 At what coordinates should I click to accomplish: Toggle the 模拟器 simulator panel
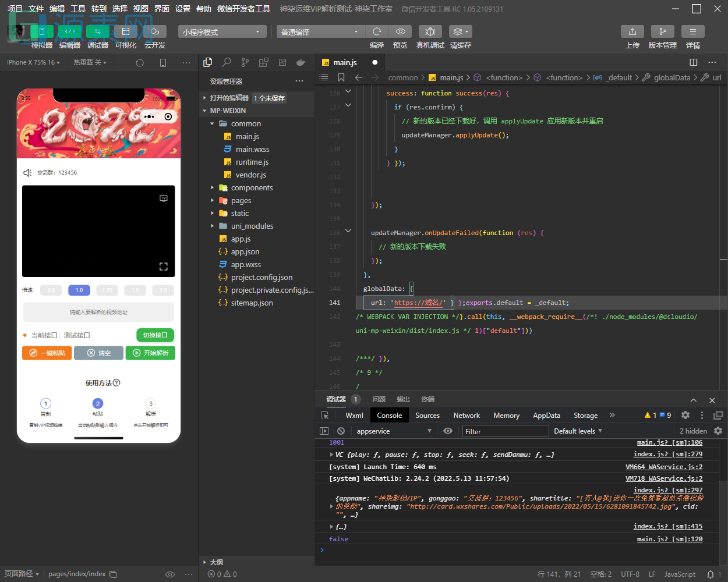point(41,31)
